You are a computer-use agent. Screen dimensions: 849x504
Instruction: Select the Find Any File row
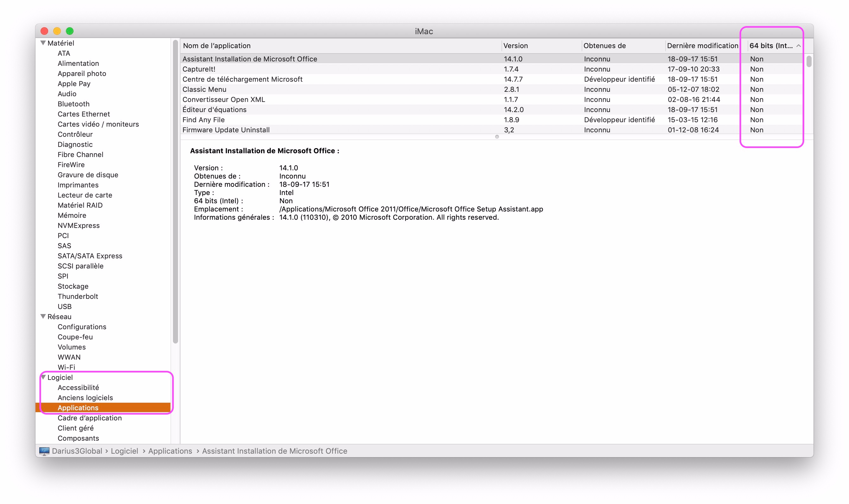pyautogui.click(x=203, y=120)
